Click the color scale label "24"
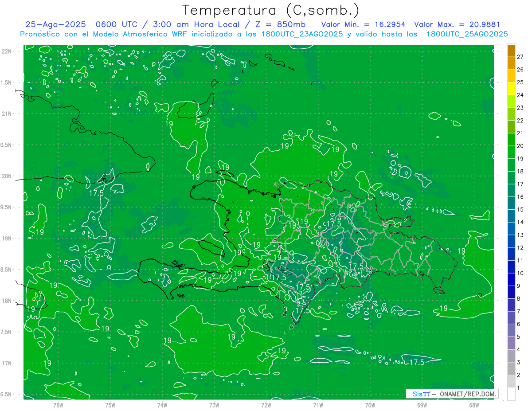This screenshot has height=411, width=532. coord(520,95)
